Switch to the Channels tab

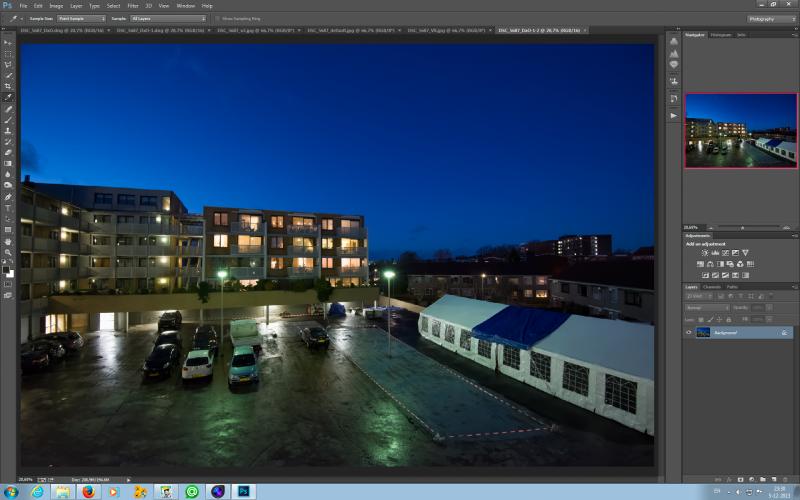tap(712, 287)
